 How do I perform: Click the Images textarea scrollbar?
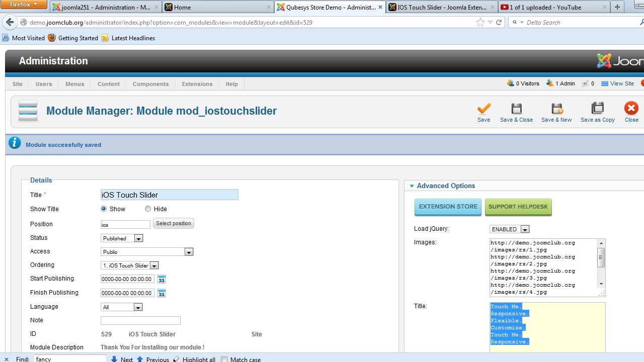tap(601, 263)
